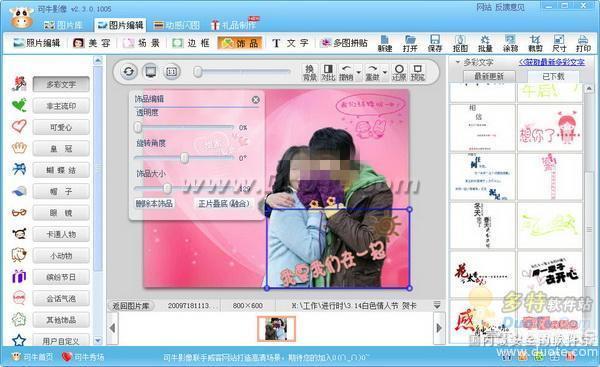
Task: Toggle 正片叠底(融合) blend mode button
Action: (x=224, y=204)
